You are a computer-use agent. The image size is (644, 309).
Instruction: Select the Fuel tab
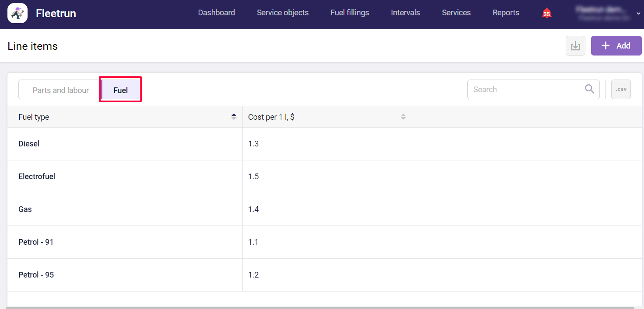coord(120,90)
